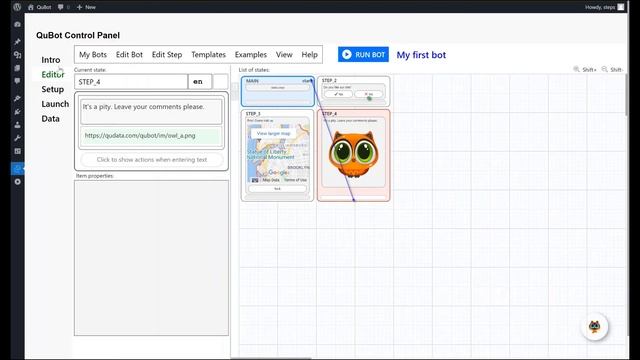Click the user avatar next to Howdy

620,7
